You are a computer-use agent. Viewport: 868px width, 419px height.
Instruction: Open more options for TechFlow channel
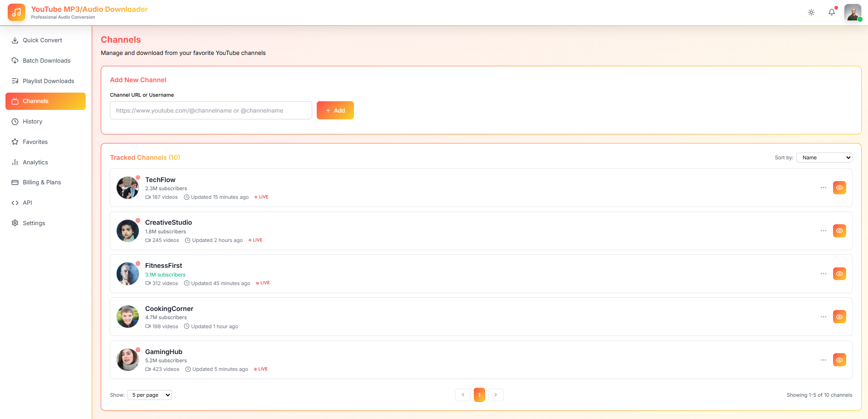pyautogui.click(x=823, y=188)
